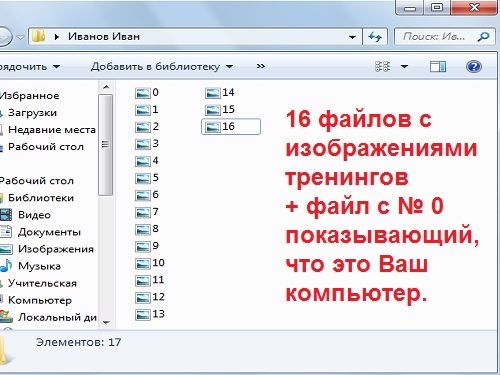Open Локальный диск in navigation pane

pos(49,317)
